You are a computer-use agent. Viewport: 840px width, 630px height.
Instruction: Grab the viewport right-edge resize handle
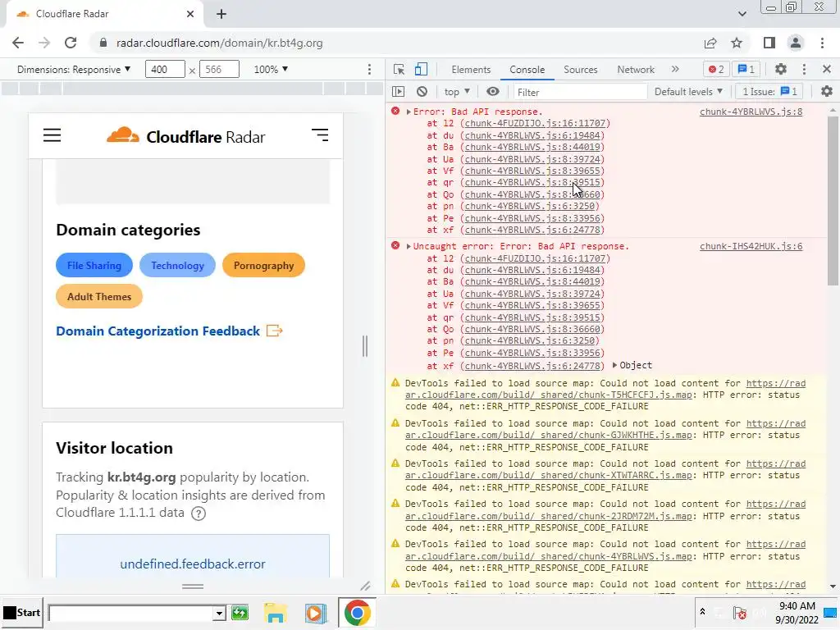(x=365, y=346)
